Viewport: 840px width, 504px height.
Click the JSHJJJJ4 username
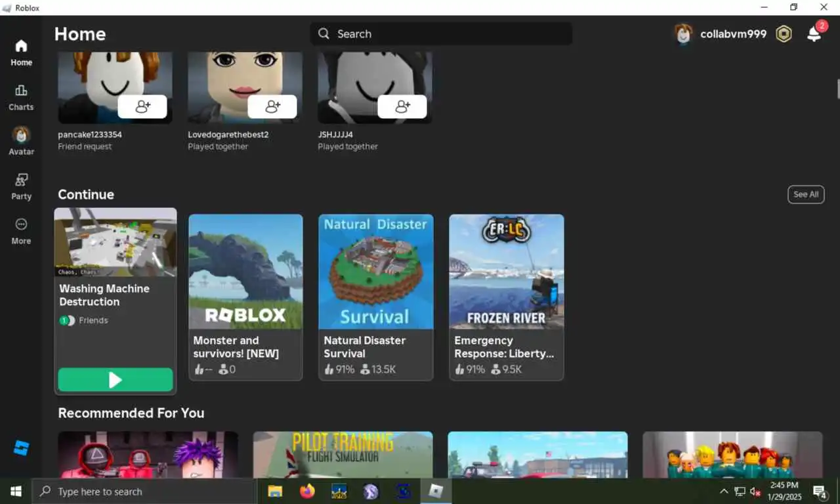click(335, 135)
